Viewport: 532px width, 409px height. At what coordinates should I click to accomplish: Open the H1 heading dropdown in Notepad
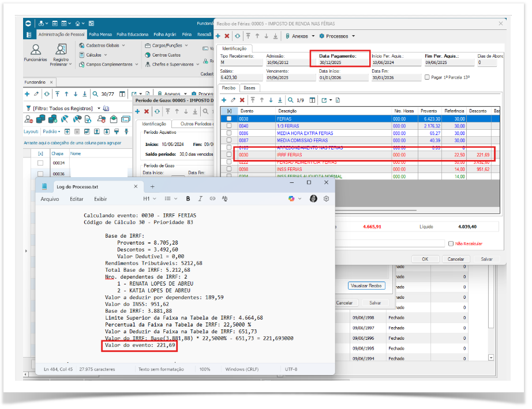click(149, 199)
